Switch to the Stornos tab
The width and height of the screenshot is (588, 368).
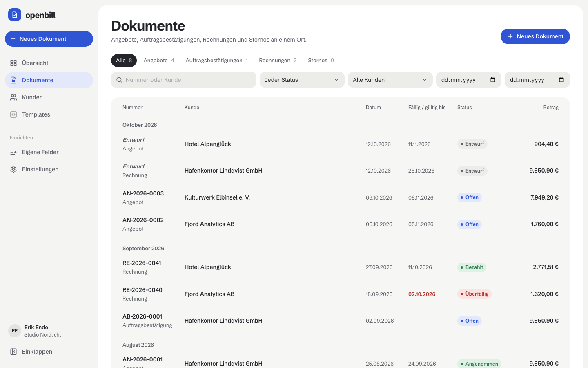(x=321, y=60)
